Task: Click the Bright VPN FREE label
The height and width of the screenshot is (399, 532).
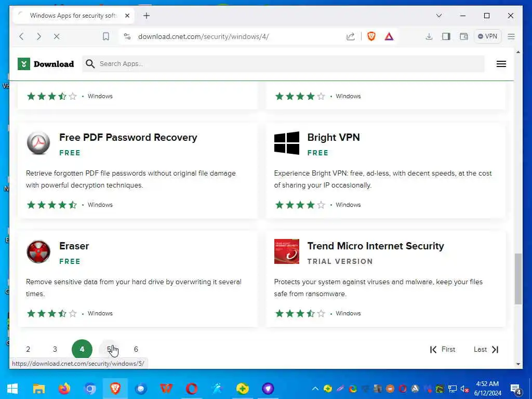Action: (318, 153)
